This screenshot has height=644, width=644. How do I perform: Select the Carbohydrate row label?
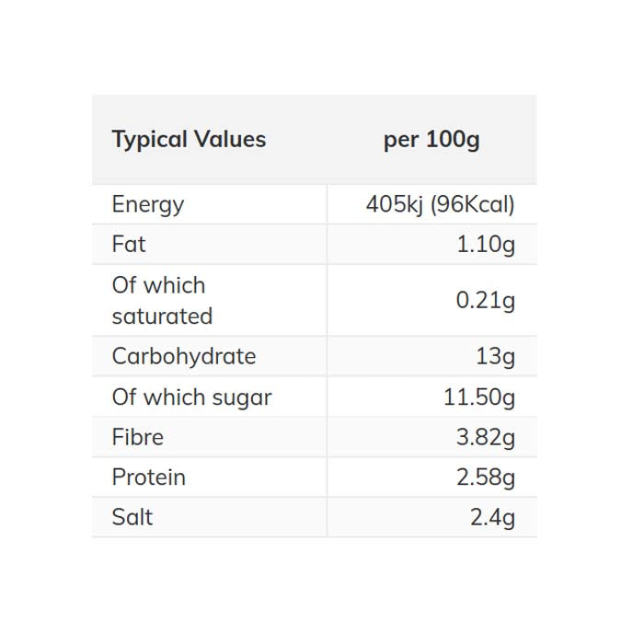(184, 356)
